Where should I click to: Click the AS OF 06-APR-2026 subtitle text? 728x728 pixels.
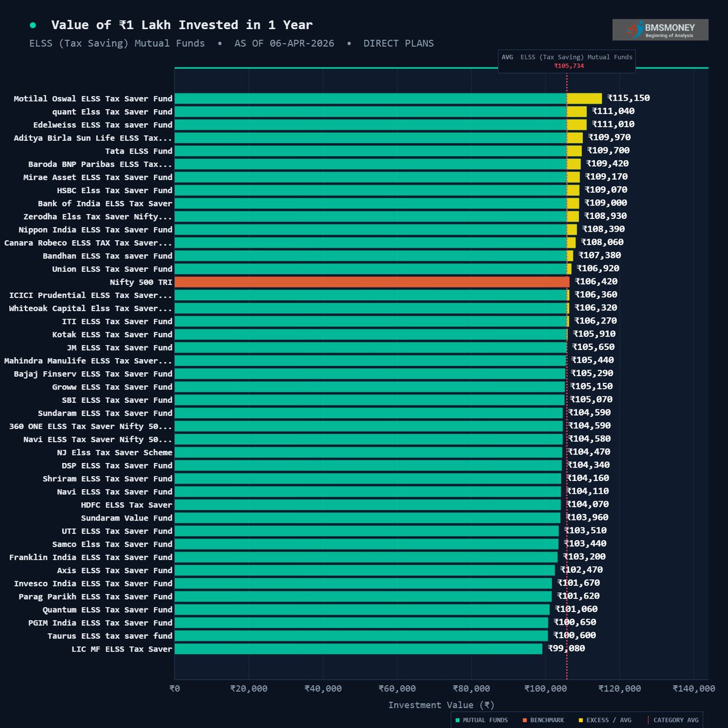pyautogui.click(x=285, y=44)
